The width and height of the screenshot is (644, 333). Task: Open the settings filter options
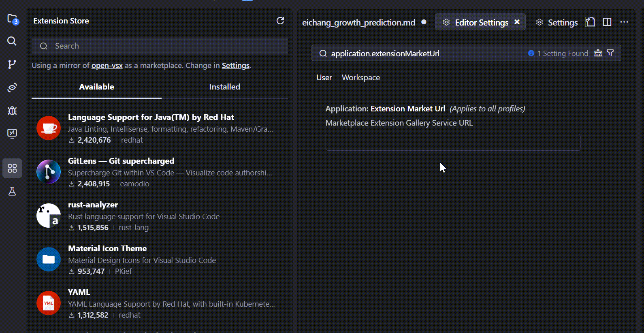pyautogui.click(x=610, y=53)
